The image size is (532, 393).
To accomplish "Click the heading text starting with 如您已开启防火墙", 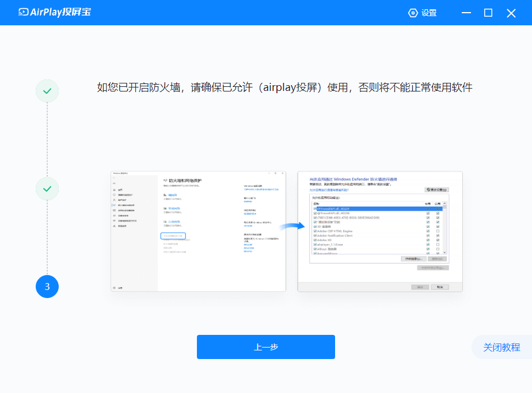I will 284,87.
